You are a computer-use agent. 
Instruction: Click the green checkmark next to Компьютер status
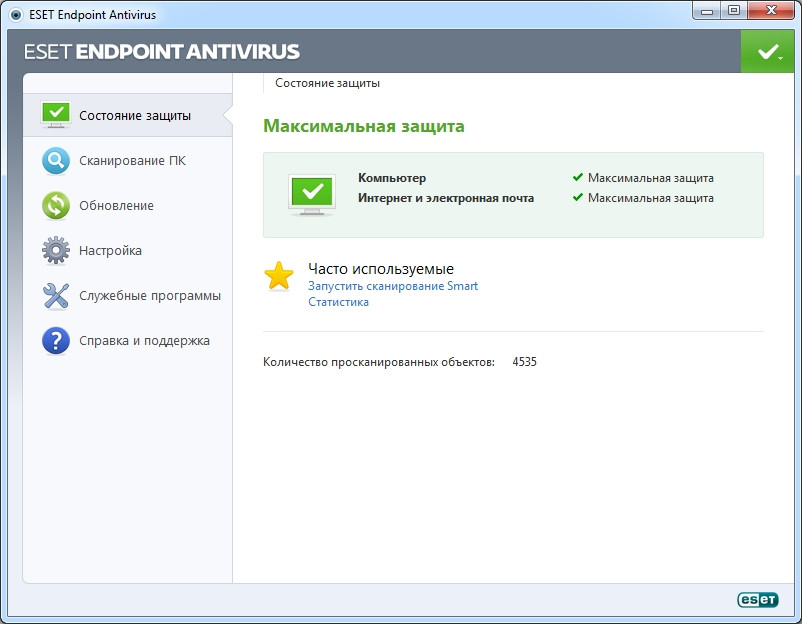coord(578,177)
